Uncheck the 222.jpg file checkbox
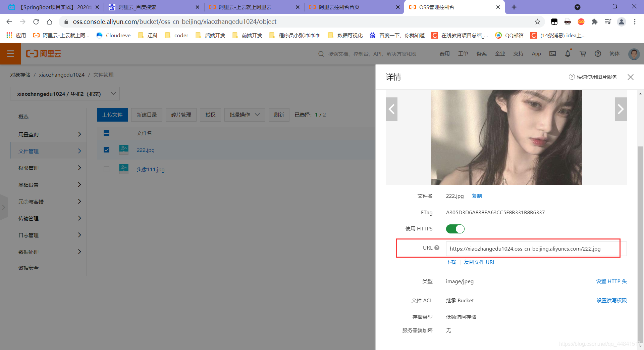Viewport: 644px width, 350px height. pyautogui.click(x=106, y=150)
